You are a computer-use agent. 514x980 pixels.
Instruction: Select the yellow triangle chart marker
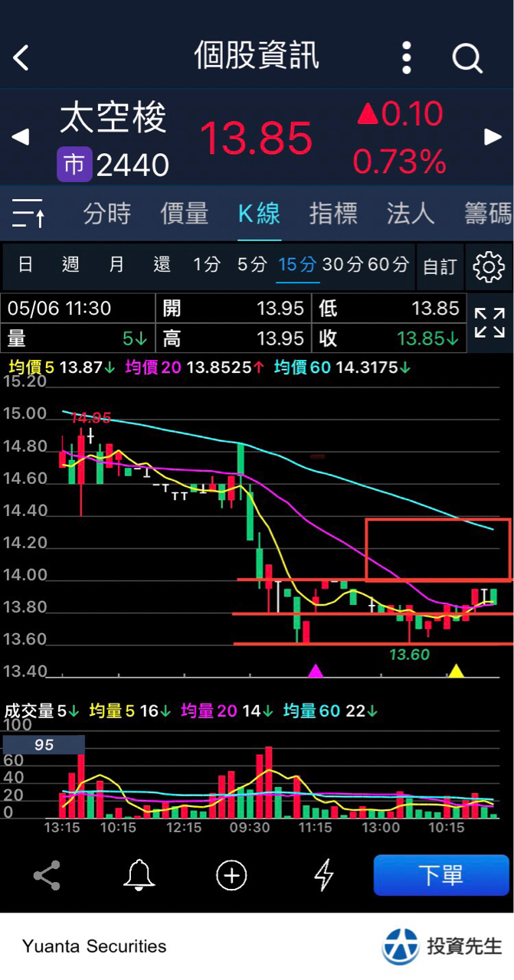[x=456, y=671]
